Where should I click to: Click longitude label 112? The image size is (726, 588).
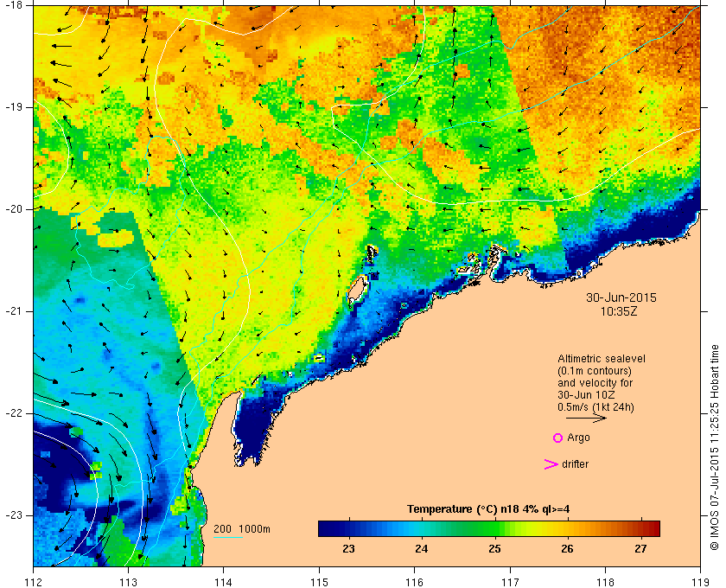point(34,581)
